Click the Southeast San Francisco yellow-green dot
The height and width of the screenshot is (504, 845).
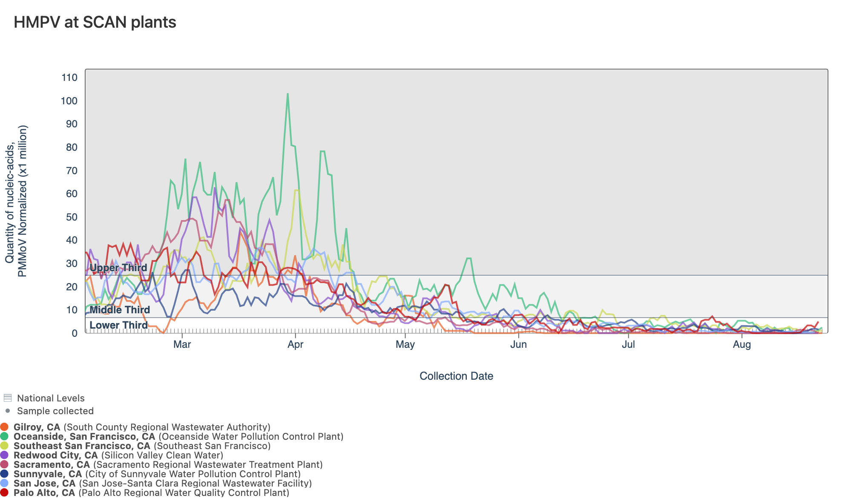(x=4, y=446)
